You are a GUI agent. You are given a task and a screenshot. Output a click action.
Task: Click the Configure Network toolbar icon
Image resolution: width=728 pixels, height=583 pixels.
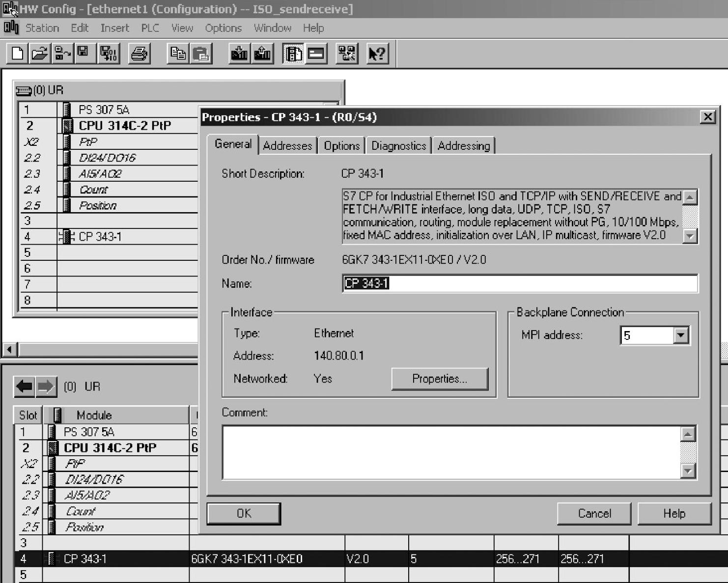tap(347, 53)
